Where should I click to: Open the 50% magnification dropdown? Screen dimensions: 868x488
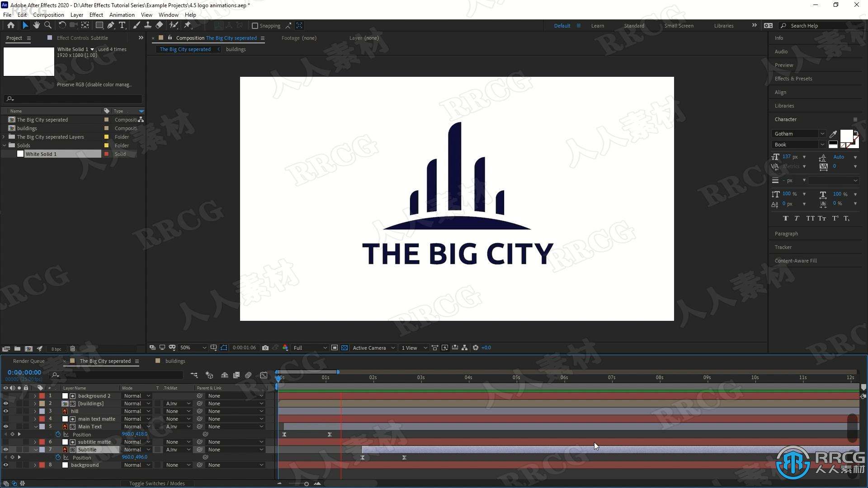pyautogui.click(x=193, y=348)
